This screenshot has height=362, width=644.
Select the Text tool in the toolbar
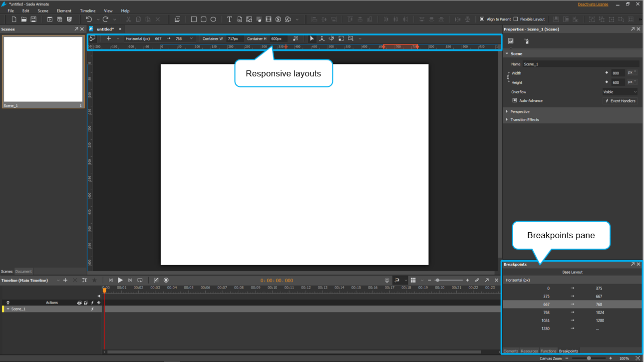(x=230, y=19)
